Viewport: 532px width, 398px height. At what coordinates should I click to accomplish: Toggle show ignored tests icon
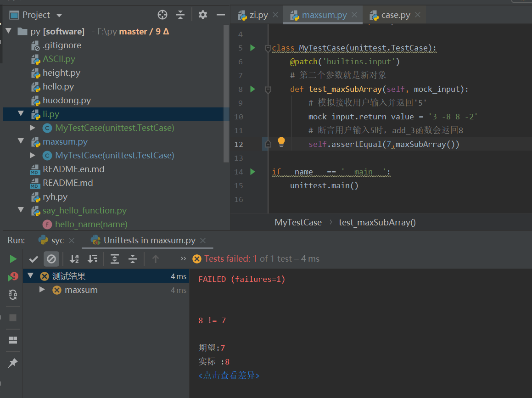51,259
